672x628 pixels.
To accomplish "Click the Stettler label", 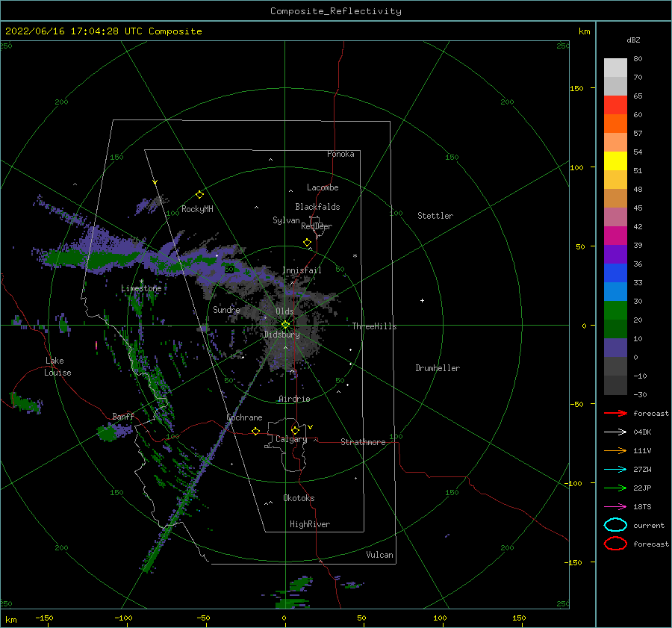I will click(x=435, y=216).
